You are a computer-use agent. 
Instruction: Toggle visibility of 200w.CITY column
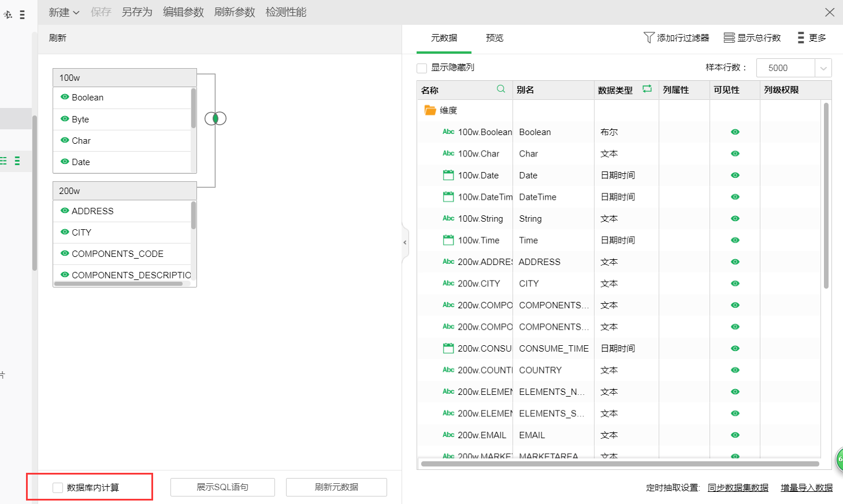click(x=735, y=283)
